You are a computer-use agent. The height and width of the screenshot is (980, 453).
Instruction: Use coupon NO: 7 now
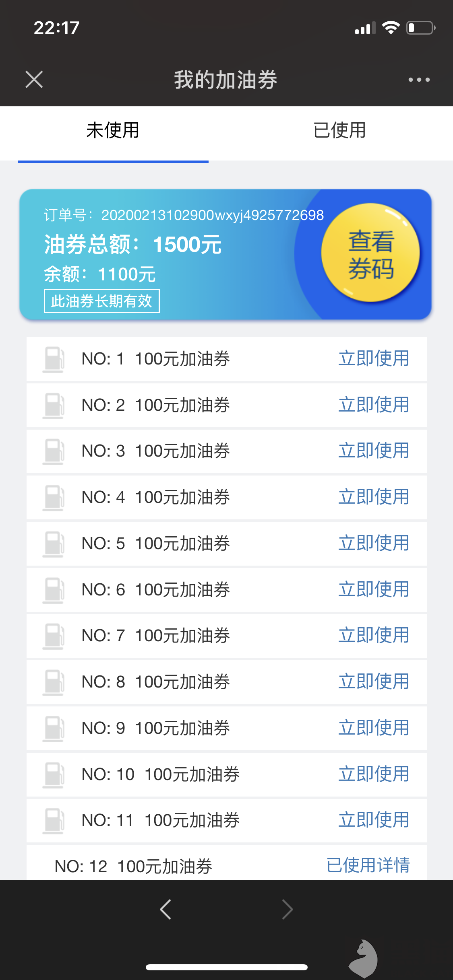374,636
